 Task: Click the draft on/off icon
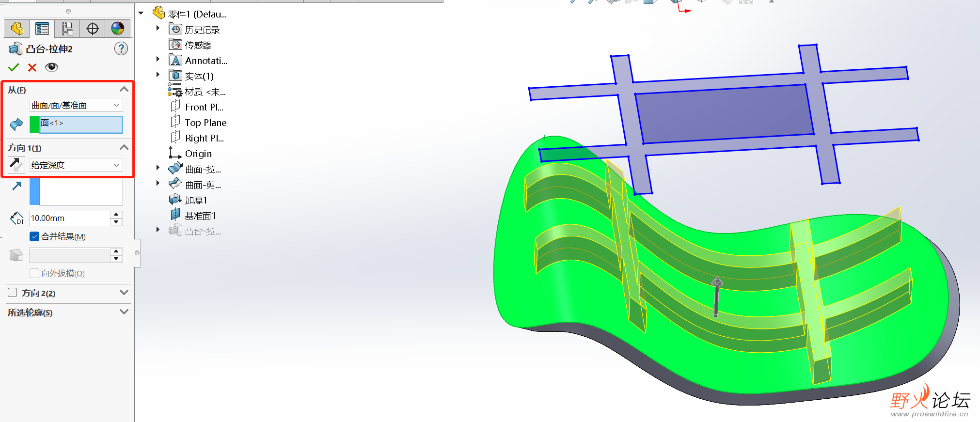16,255
